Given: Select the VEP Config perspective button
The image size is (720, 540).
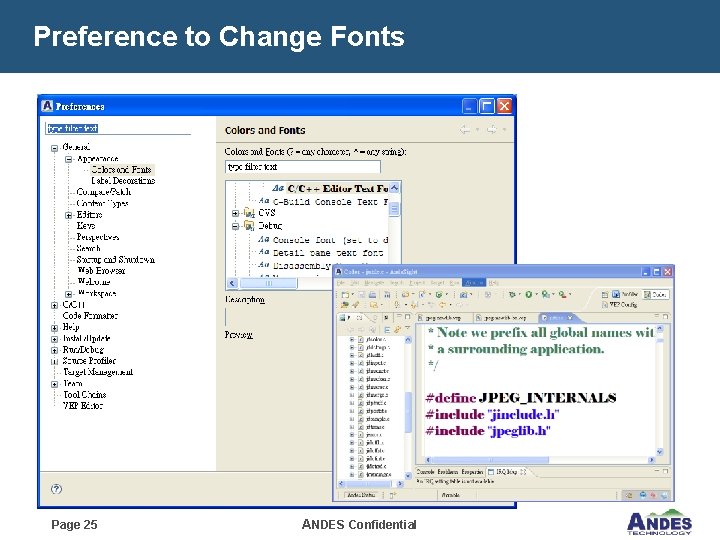Looking at the screenshot, I should point(620,304).
